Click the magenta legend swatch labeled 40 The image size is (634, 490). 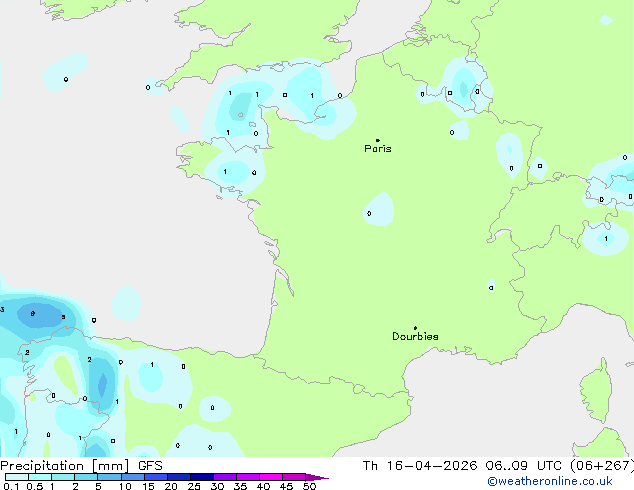(x=271, y=477)
